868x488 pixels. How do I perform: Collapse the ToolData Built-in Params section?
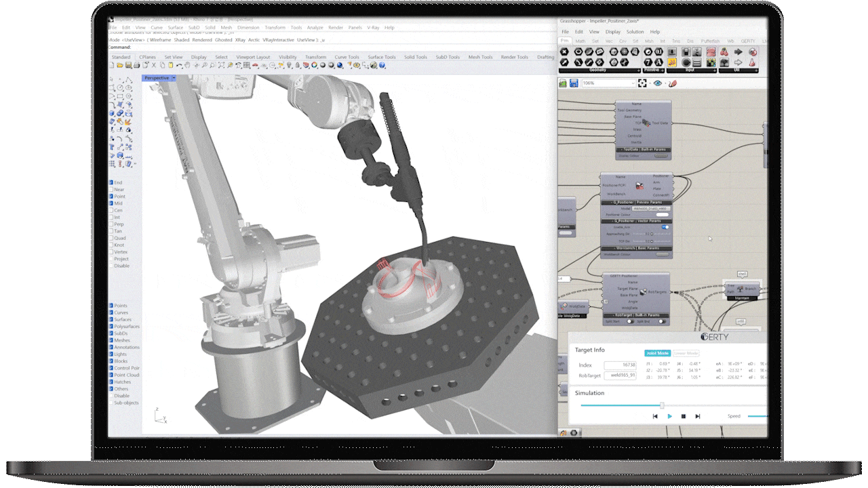point(644,149)
